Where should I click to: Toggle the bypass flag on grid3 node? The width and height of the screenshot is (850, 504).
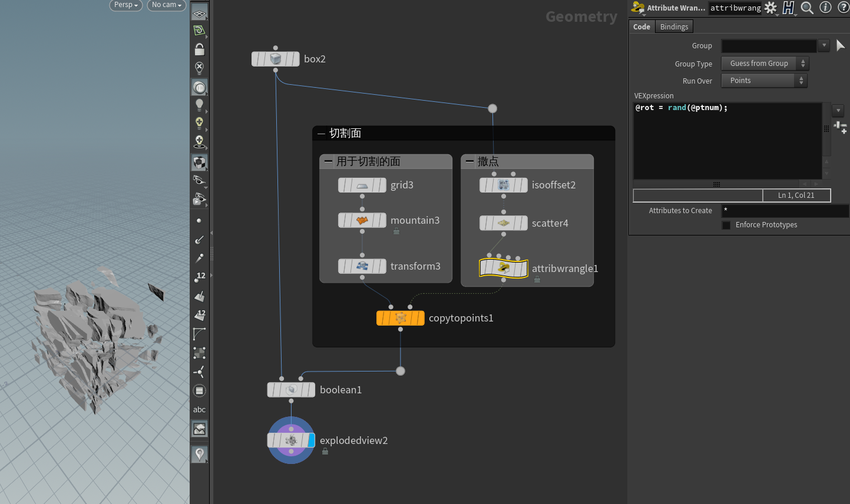click(343, 185)
